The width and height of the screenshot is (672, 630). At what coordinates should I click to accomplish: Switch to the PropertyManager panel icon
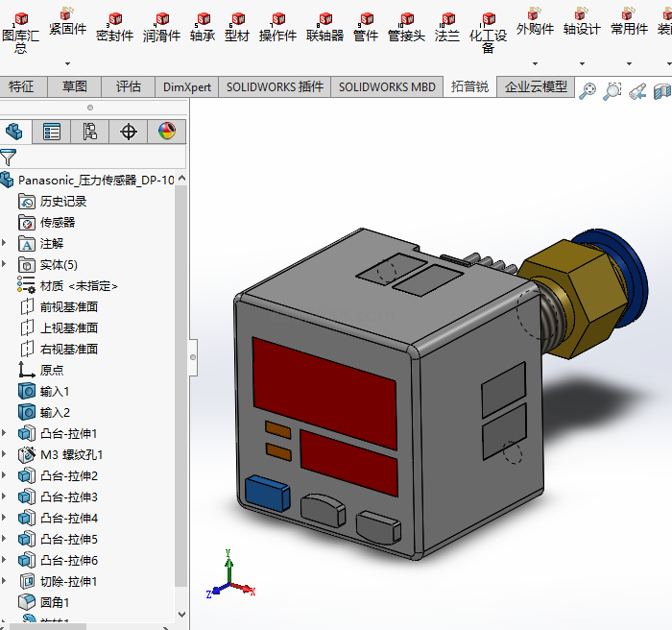pos(52,132)
